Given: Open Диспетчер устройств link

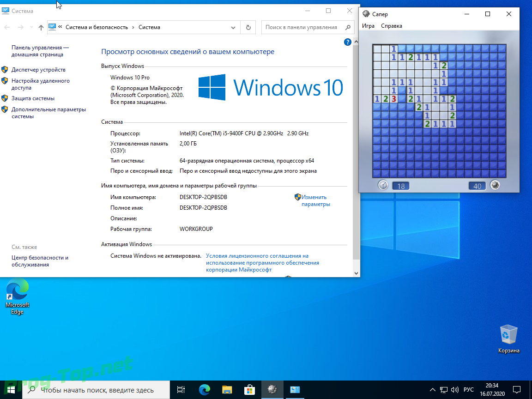Looking at the screenshot, I should 38,70.
